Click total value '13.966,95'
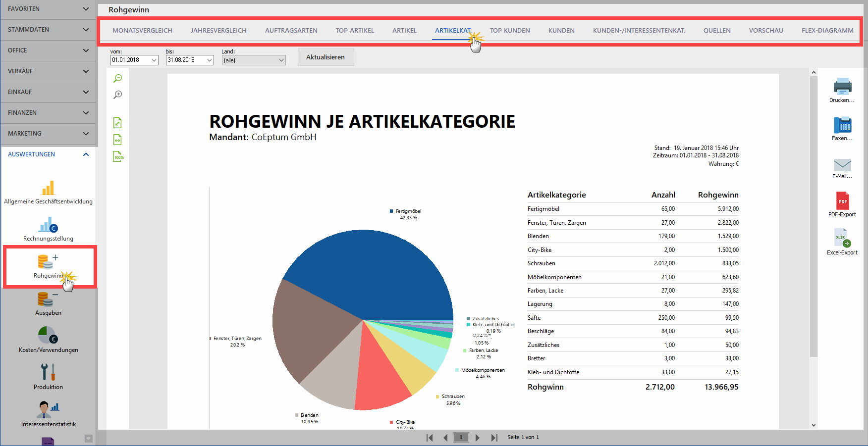Screen dimensions: 868x446 click(x=721, y=387)
